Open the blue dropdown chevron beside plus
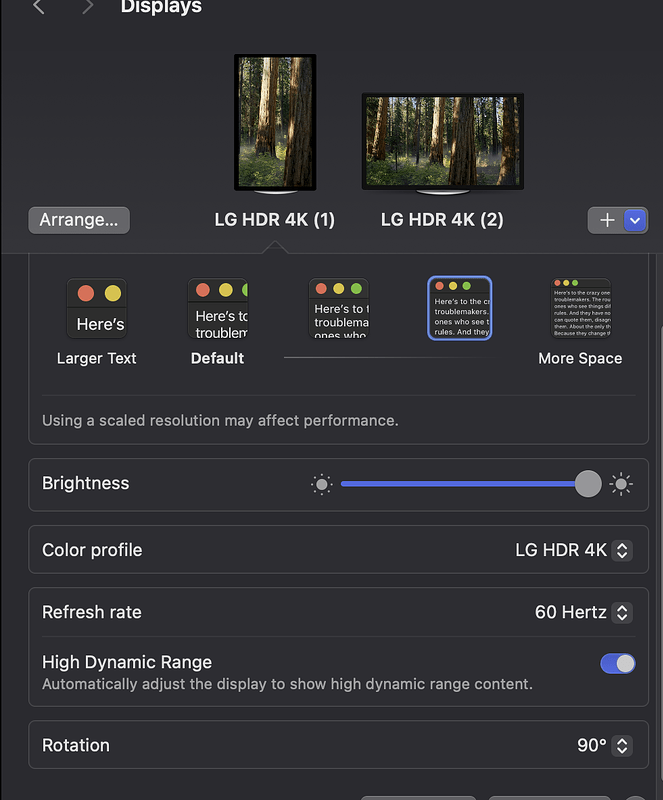 coord(635,220)
